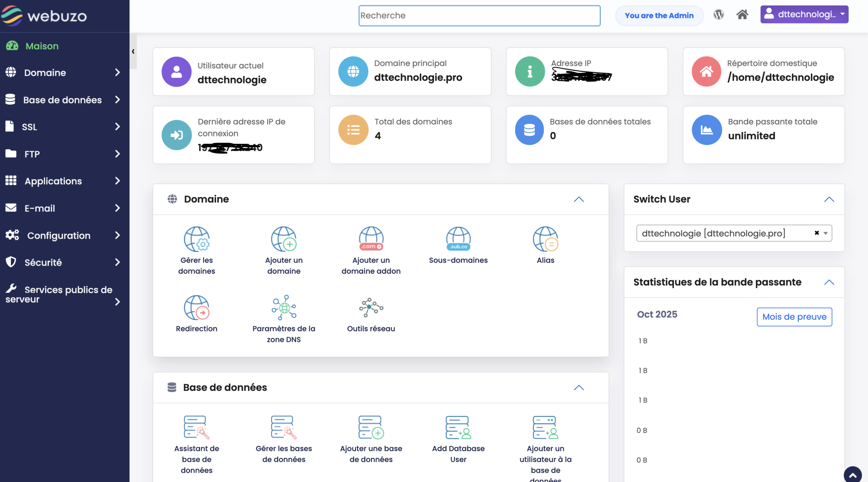
Task: Click the Mois de preuve button
Action: (794, 317)
